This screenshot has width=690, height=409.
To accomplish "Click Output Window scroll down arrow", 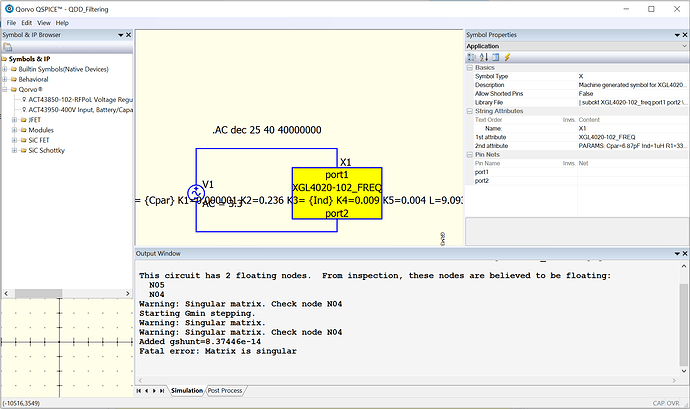I will (x=683, y=371).
